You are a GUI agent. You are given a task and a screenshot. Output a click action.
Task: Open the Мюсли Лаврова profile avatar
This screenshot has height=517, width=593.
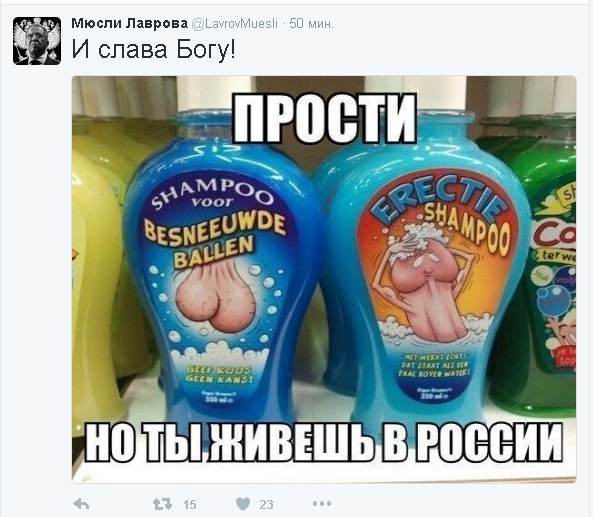tap(37, 41)
